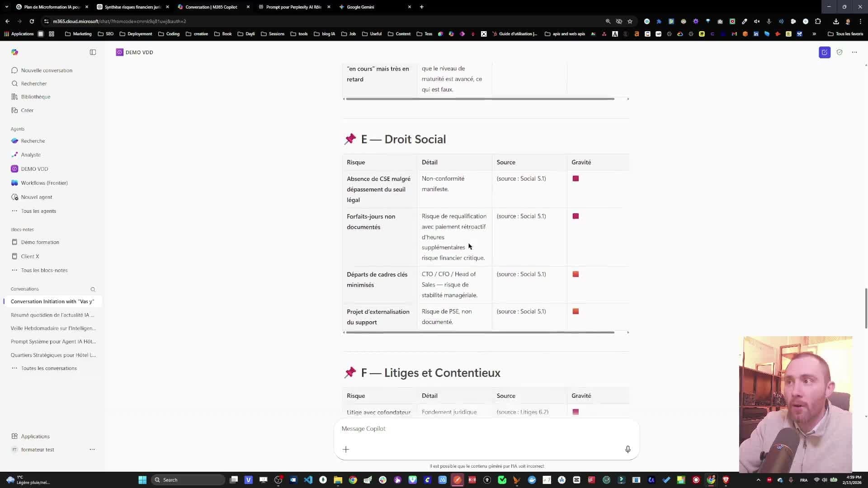Open Coding bookmarks folder

click(169, 34)
